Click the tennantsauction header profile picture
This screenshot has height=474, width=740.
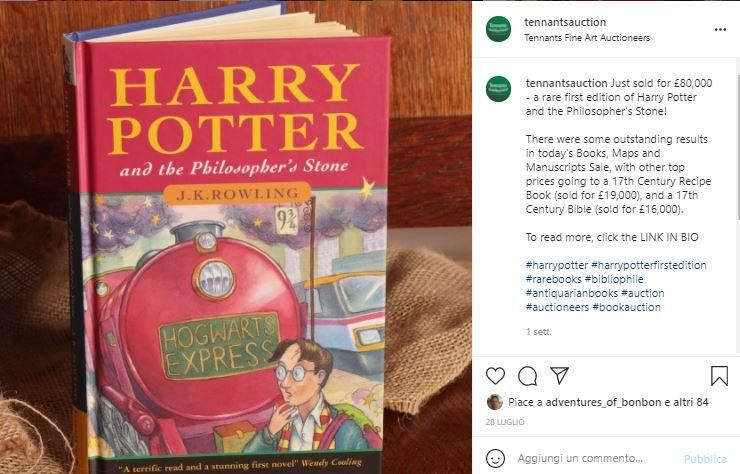[x=498, y=29]
